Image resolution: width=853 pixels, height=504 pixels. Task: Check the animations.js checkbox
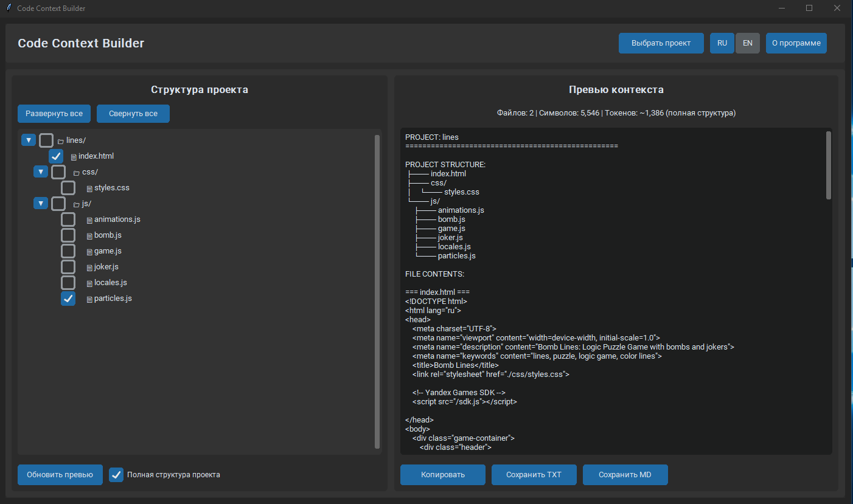tap(68, 219)
